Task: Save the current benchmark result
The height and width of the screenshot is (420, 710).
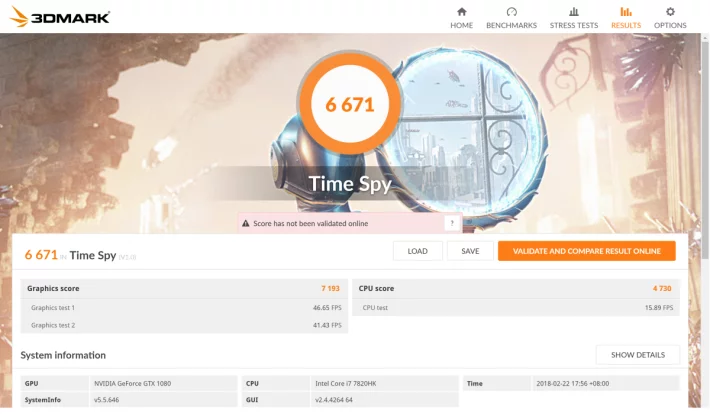Action: (470, 251)
